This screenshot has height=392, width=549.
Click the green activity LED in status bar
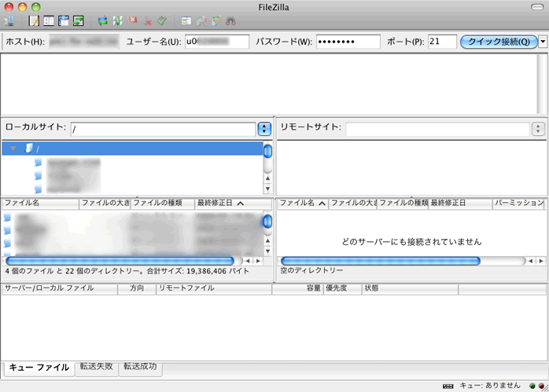tap(532, 386)
